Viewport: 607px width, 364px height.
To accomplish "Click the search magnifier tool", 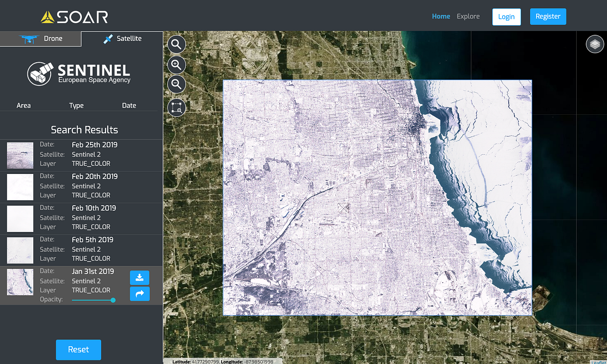I will (176, 44).
